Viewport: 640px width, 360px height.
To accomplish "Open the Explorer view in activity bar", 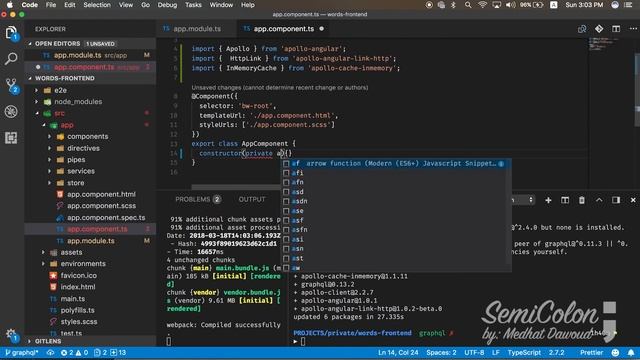I will coord(11,33).
